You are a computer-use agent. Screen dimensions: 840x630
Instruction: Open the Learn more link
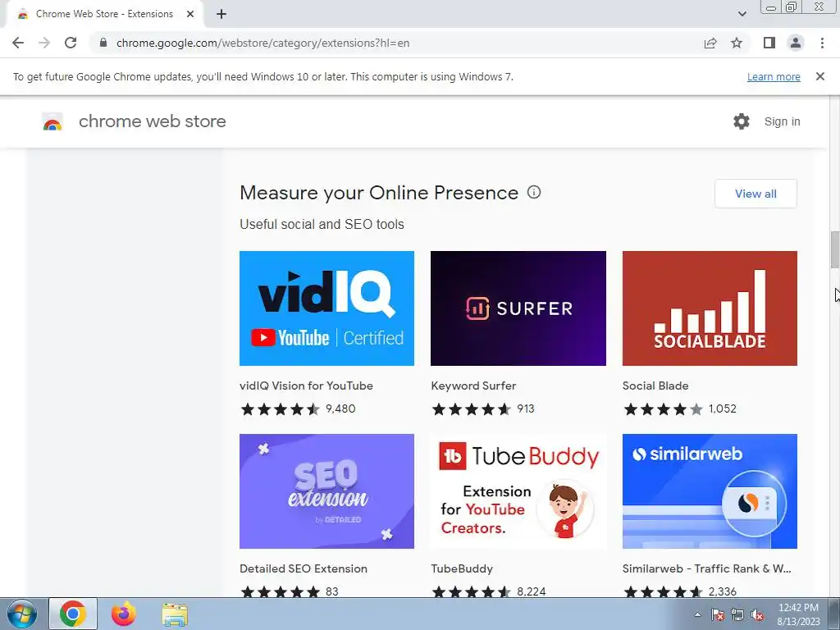[x=774, y=76]
